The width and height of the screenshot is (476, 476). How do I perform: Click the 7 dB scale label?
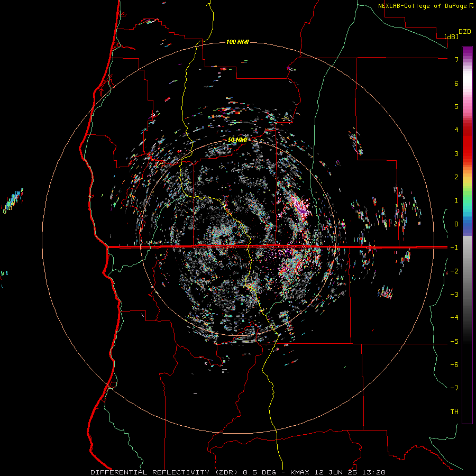click(x=456, y=59)
